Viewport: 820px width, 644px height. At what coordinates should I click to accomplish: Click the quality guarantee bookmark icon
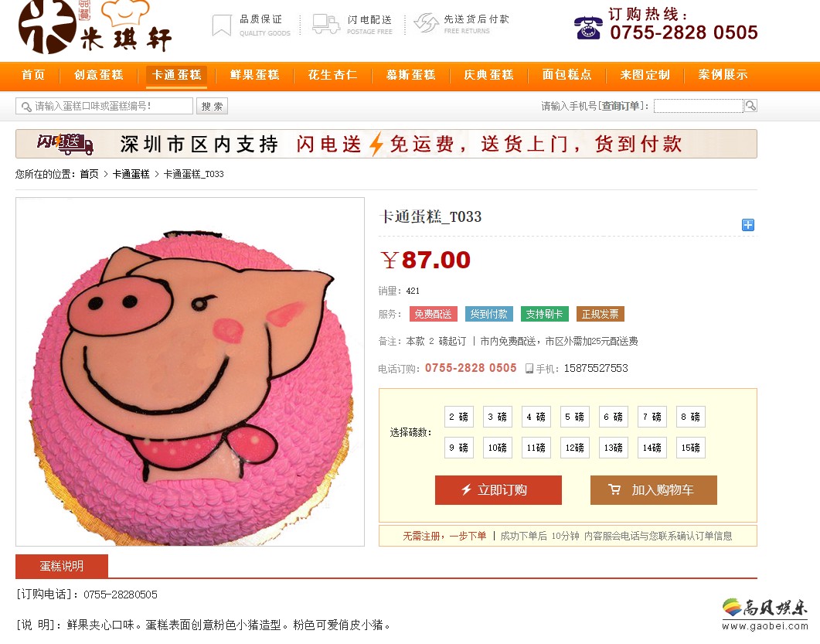coord(222,25)
